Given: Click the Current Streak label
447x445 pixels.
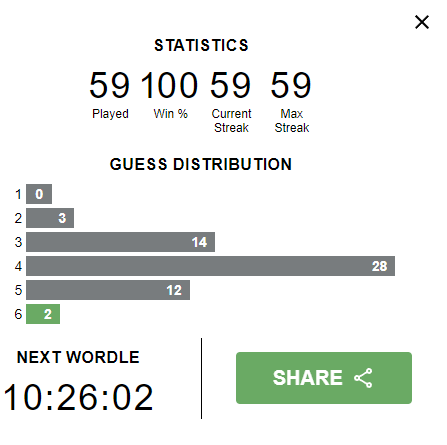Looking at the screenshot, I should (x=231, y=121).
